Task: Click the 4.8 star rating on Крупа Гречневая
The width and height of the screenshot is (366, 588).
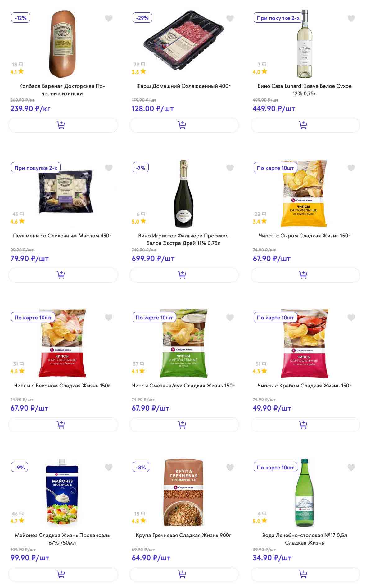Action: pos(138,521)
